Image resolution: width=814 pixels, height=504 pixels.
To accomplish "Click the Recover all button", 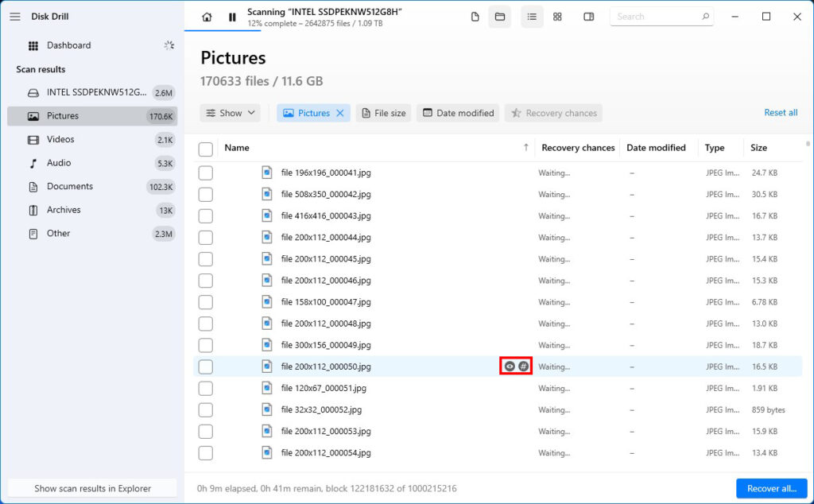I will (x=771, y=488).
